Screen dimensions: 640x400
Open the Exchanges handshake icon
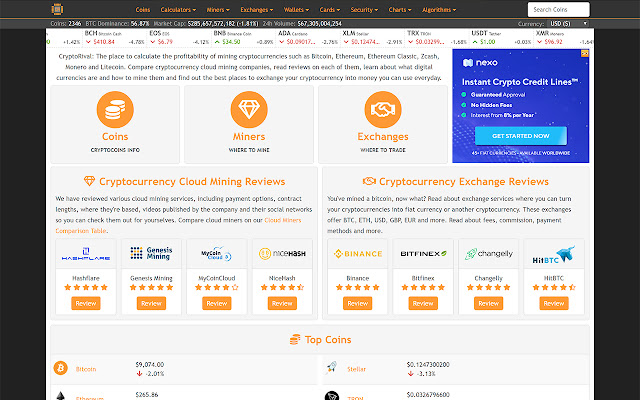[383, 109]
